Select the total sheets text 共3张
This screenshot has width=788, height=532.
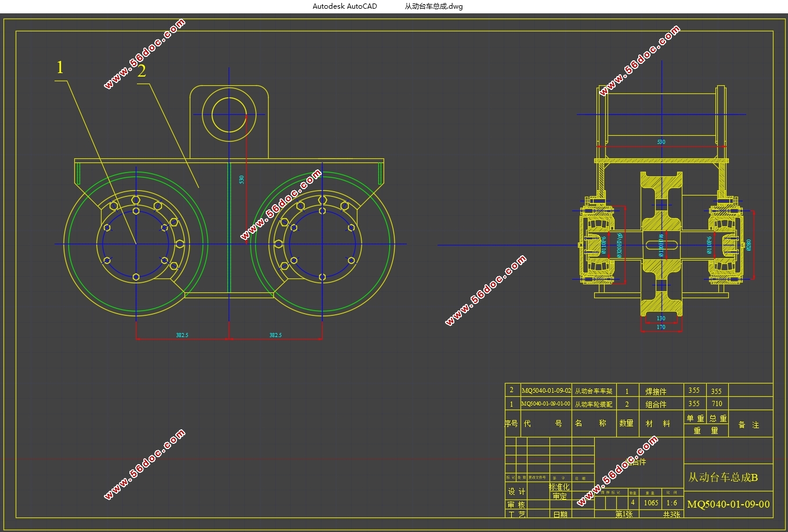tap(671, 515)
